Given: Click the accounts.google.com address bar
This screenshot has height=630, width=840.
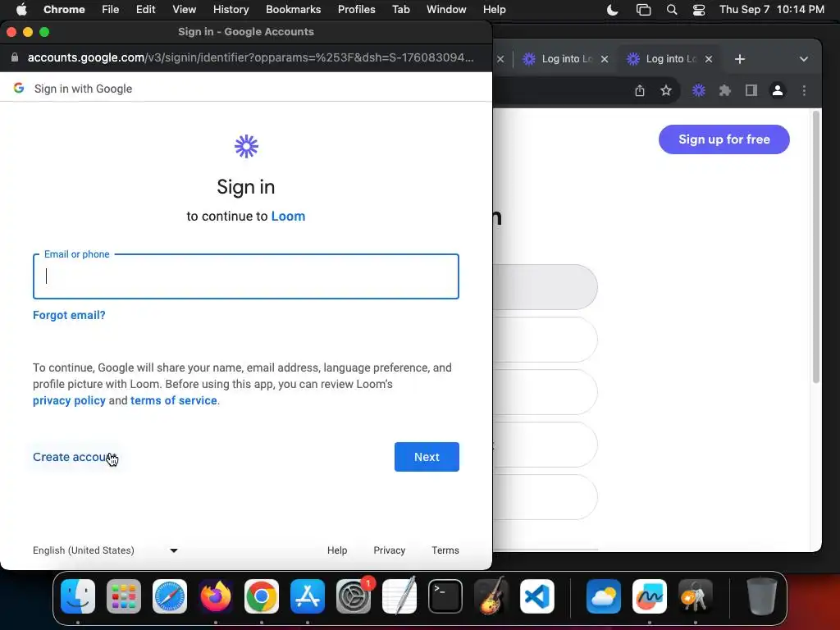Looking at the screenshot, I should point(250,57).
